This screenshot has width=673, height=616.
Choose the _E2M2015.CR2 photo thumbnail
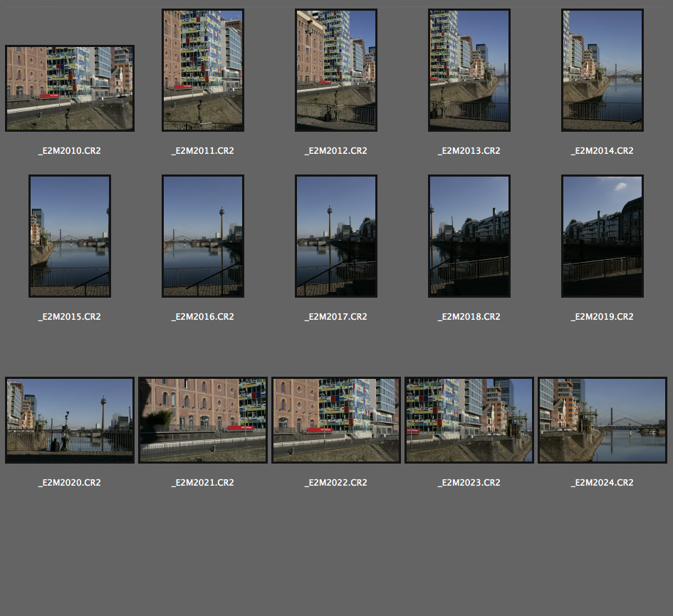(x=70, y=236)
